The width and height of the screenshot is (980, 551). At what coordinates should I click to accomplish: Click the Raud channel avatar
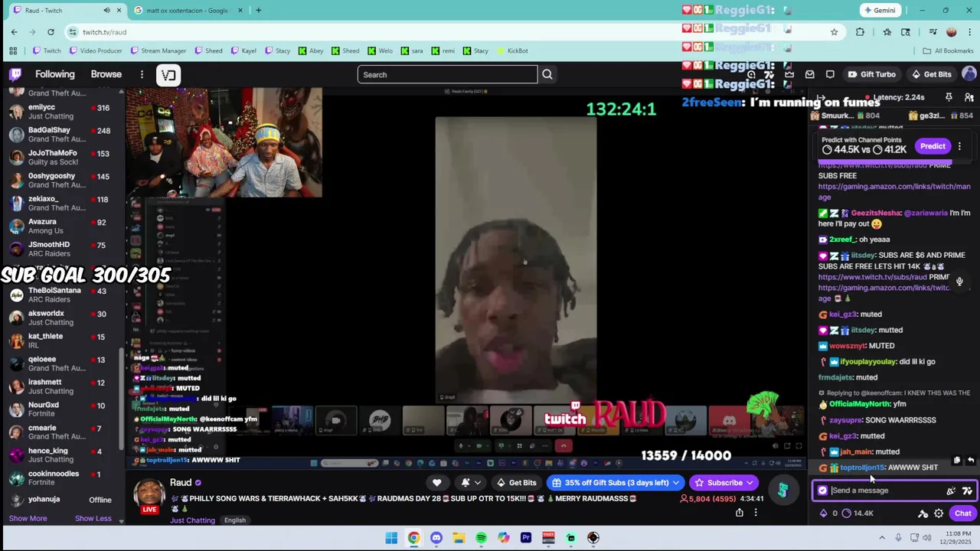tap(149, 495)
